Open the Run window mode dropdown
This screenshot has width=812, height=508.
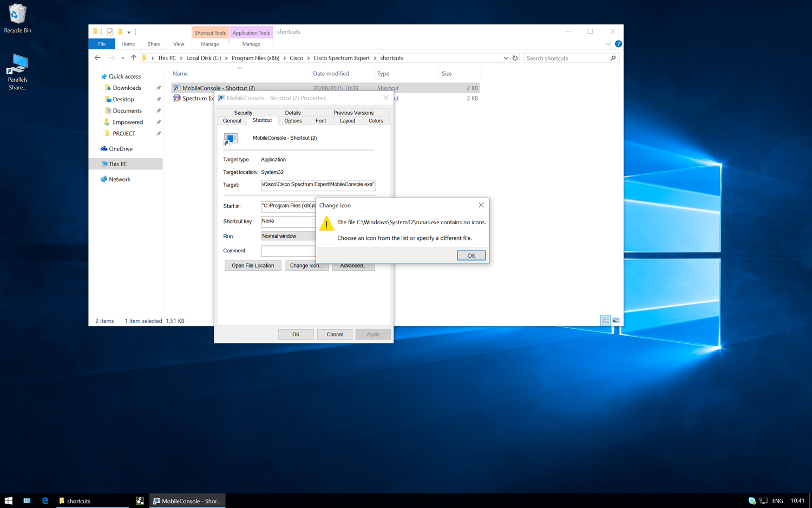289,236
